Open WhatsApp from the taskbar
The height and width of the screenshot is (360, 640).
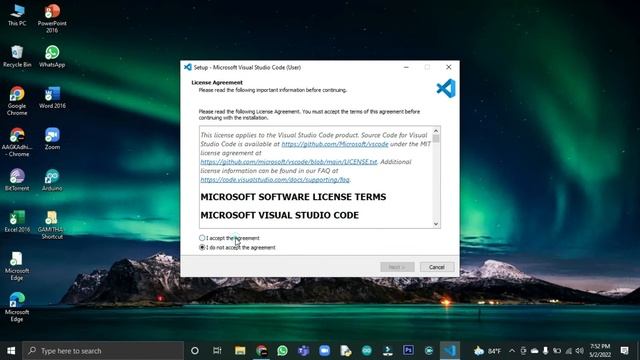pyautogui.click(x=282, y=351)
